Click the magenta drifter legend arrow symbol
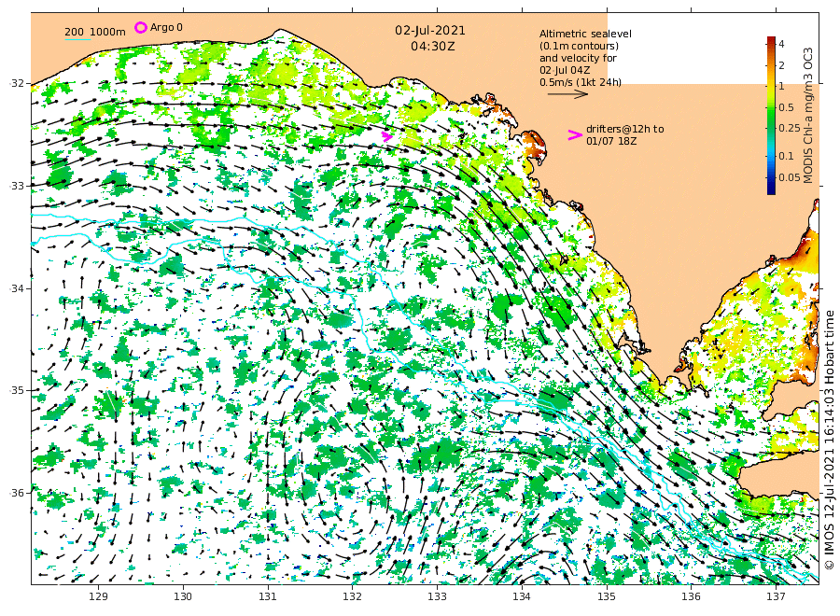 [x=574, y=135]
